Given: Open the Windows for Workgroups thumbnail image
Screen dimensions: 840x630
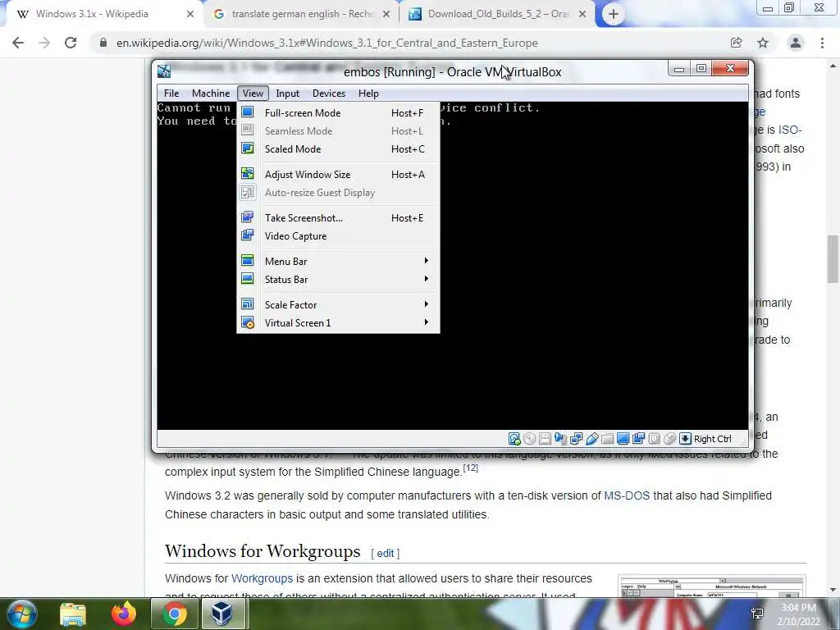Looking at the screenshot, I should [711, 586].
